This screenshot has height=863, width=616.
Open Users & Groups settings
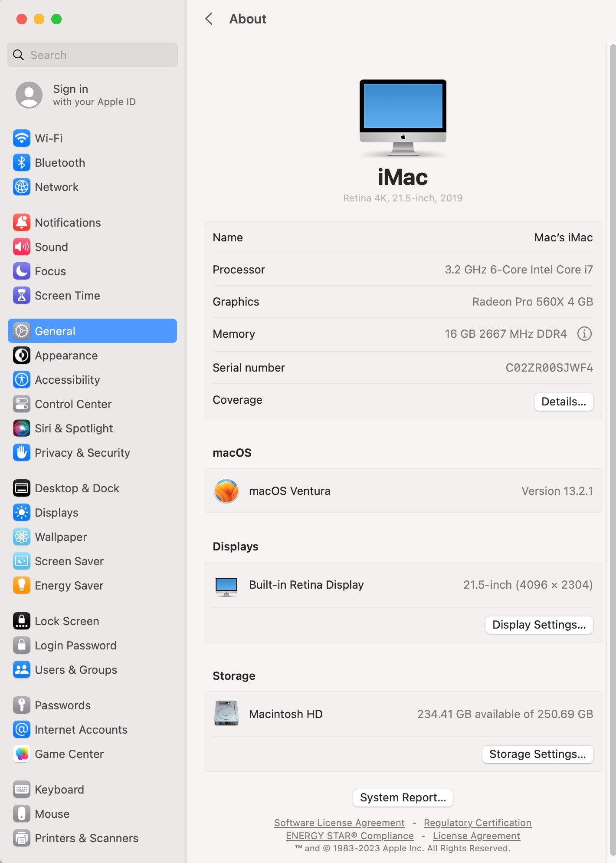(75, 670)
